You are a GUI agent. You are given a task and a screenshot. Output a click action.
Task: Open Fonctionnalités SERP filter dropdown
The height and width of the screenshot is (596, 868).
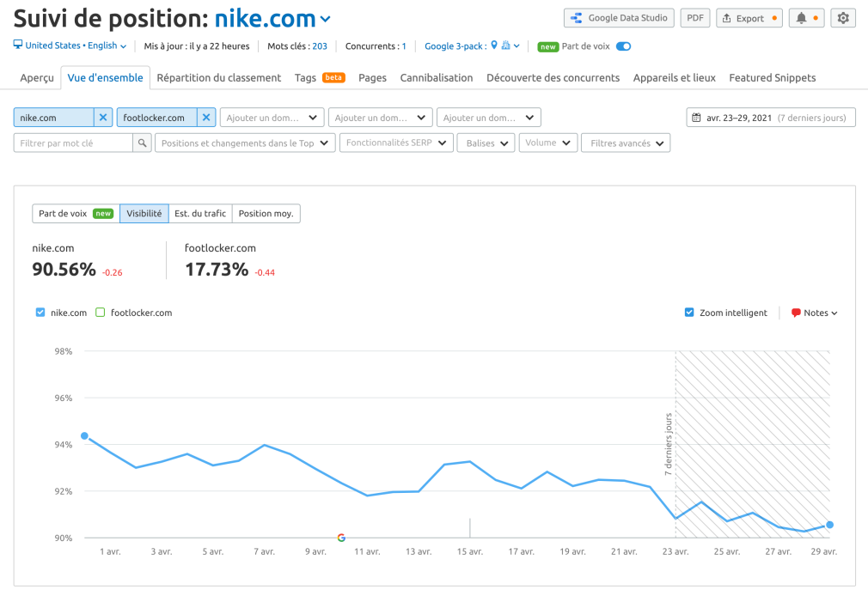point(396,143)
